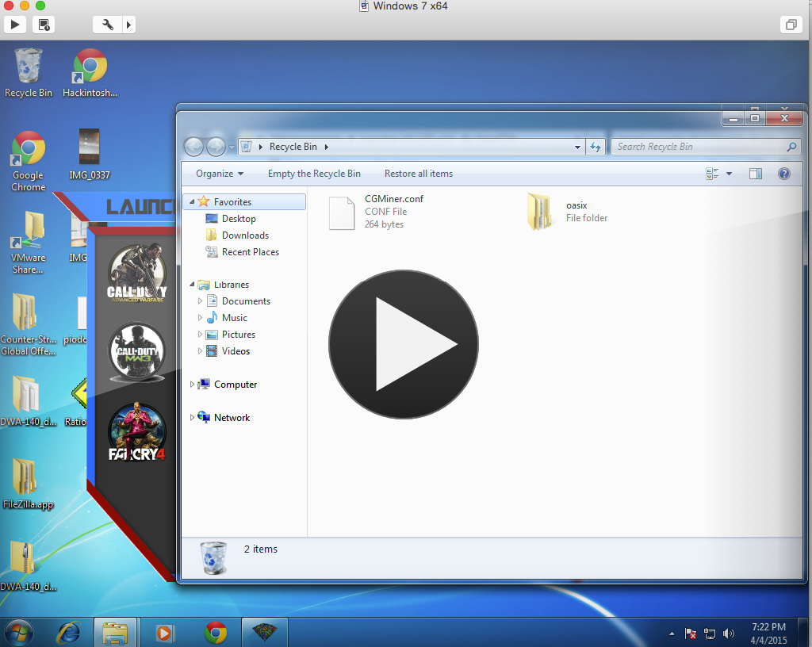Open the Action Center flag tray icon
This screenshot has width=812, height=647.
point(691,633)
